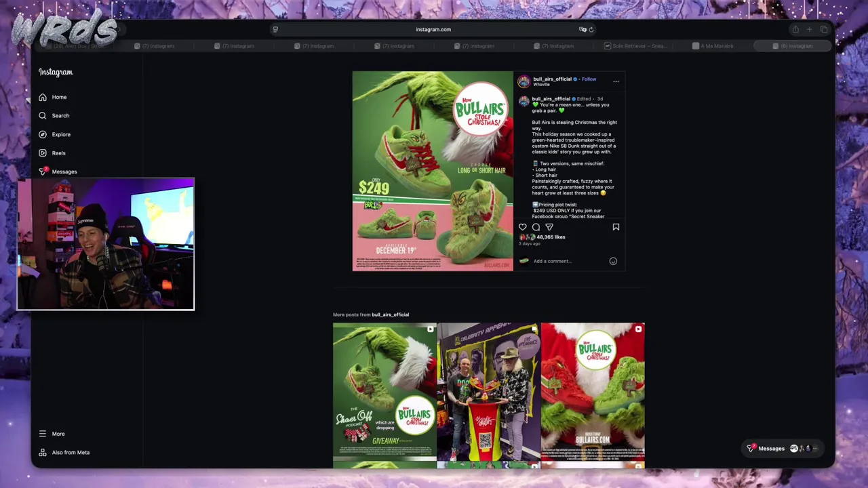
Task: Click the '3 days ago' timestamp
Action: (530, 243)
